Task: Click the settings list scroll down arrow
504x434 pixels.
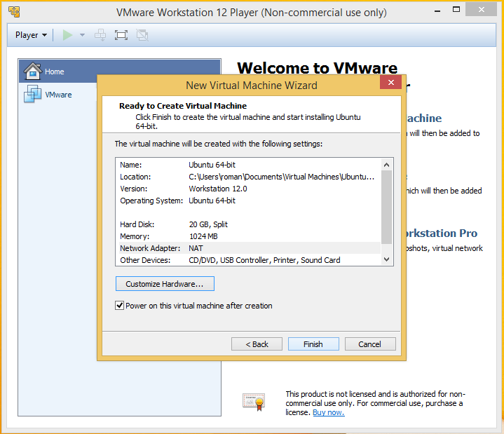Action: click(x=387, y=259)
